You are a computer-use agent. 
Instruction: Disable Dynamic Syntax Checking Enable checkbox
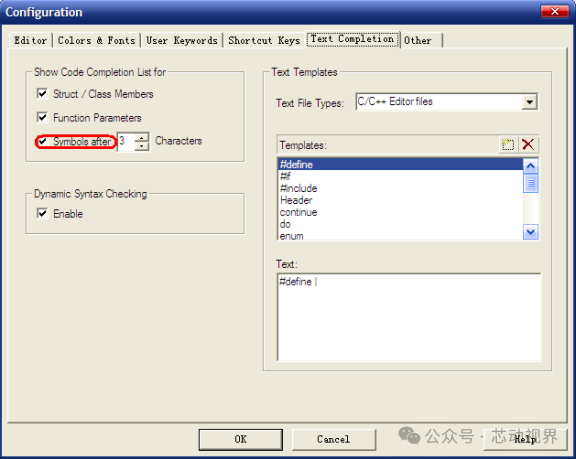[x=42, y=213]
